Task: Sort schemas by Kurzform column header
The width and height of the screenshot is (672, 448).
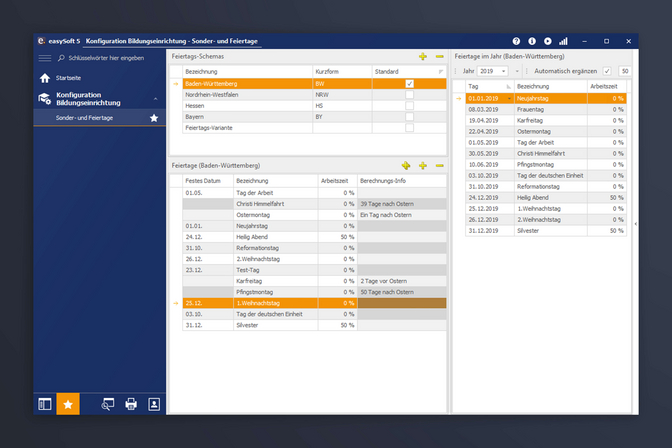Action: coord(342,72)
